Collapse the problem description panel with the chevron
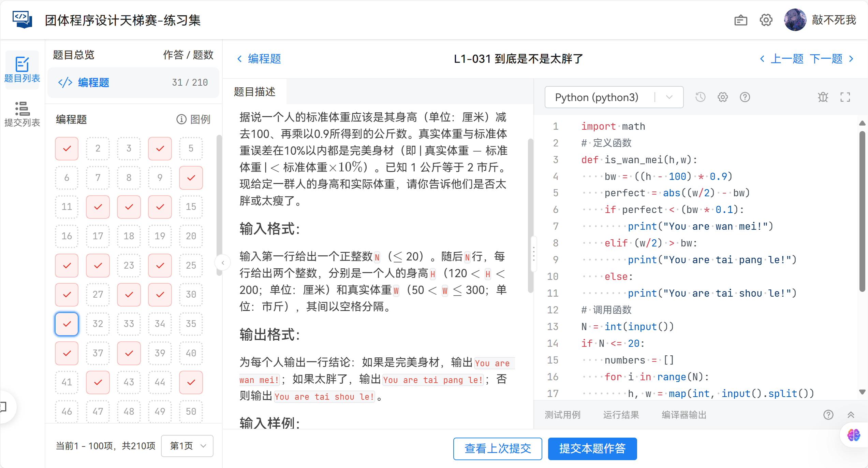 click(223, 262)
